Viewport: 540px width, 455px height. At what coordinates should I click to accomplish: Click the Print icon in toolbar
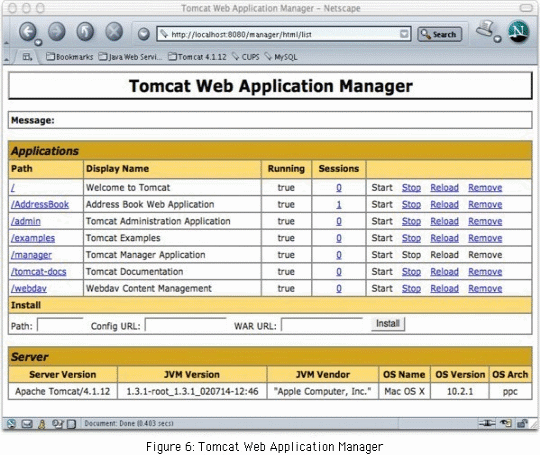click(x=486, y=29)
